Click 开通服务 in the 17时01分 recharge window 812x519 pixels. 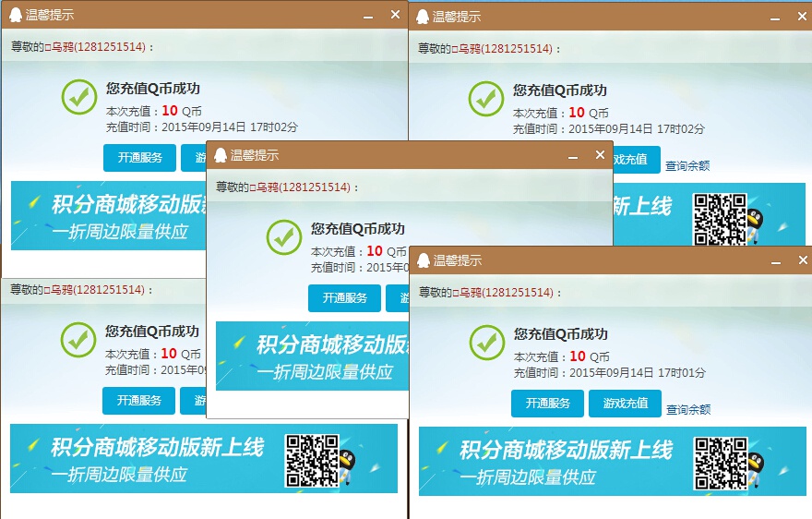coord(547,404)
